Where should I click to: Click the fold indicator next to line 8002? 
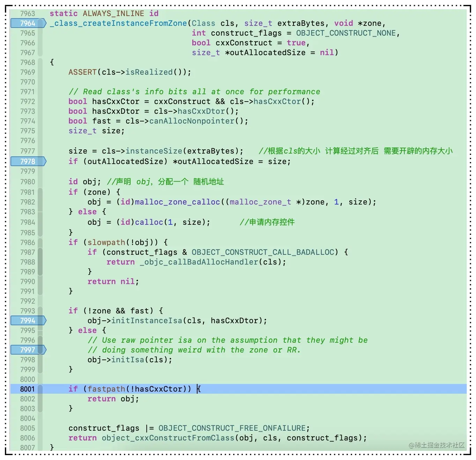click(x=40, y=399)
